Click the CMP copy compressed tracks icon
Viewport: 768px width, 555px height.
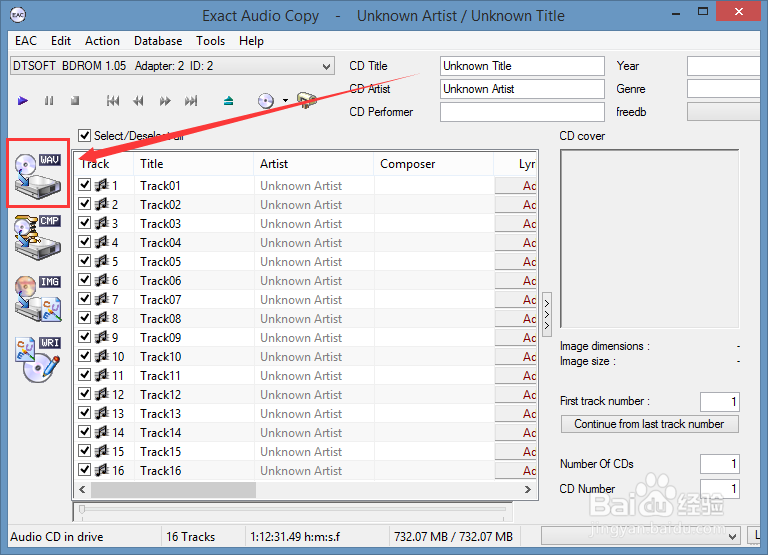point(38,237)
